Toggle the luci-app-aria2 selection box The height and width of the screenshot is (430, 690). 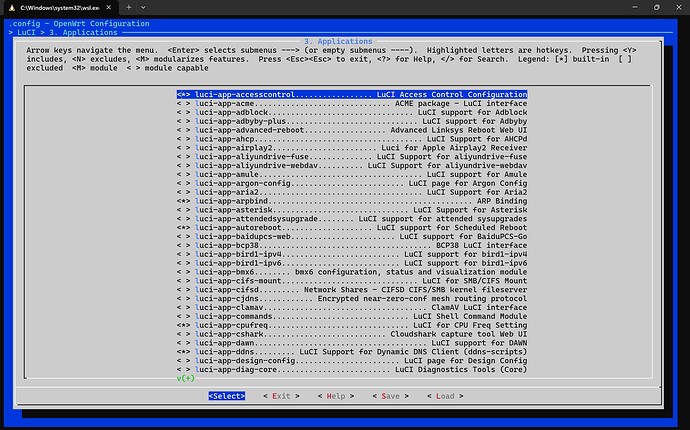click(x=184, y=192)
